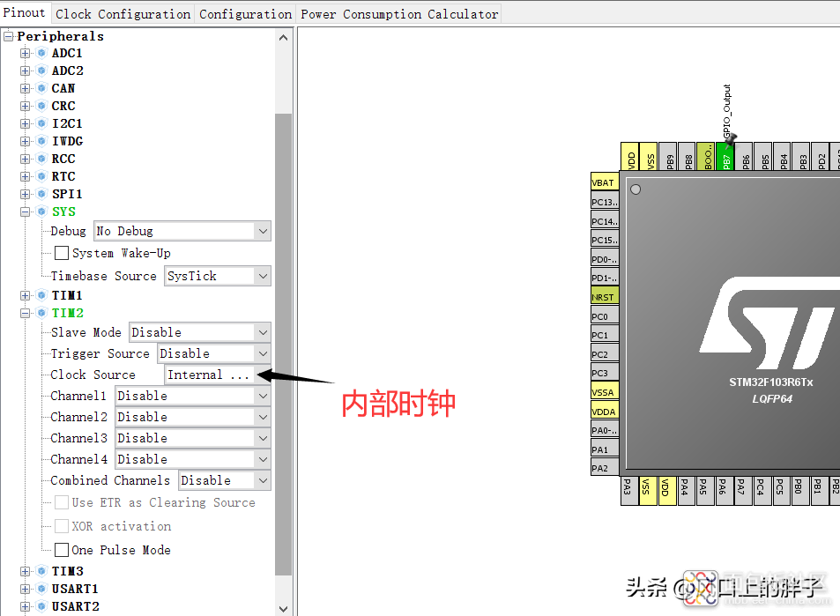This screenshot has height=616, width=840.
Task: Click the green PB7 pin on chip
Action: coord(725,156)
